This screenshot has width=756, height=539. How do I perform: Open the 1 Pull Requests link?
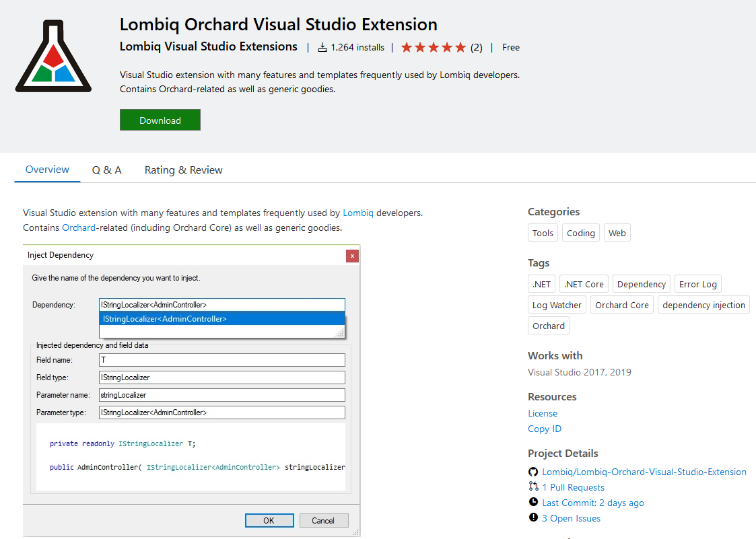tap(574, 487)
